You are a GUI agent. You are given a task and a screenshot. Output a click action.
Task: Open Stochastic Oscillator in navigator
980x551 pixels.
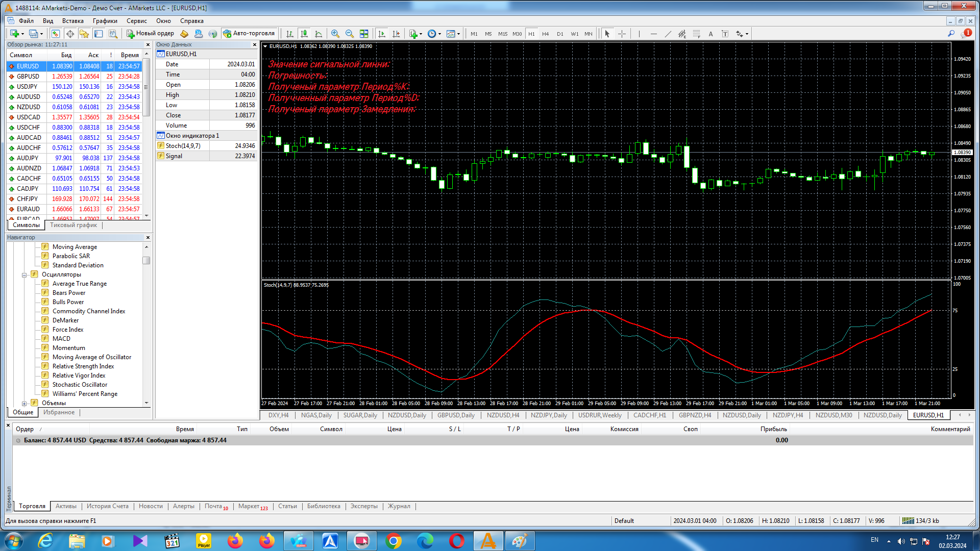pyautogui.click(x=80, y=385)
